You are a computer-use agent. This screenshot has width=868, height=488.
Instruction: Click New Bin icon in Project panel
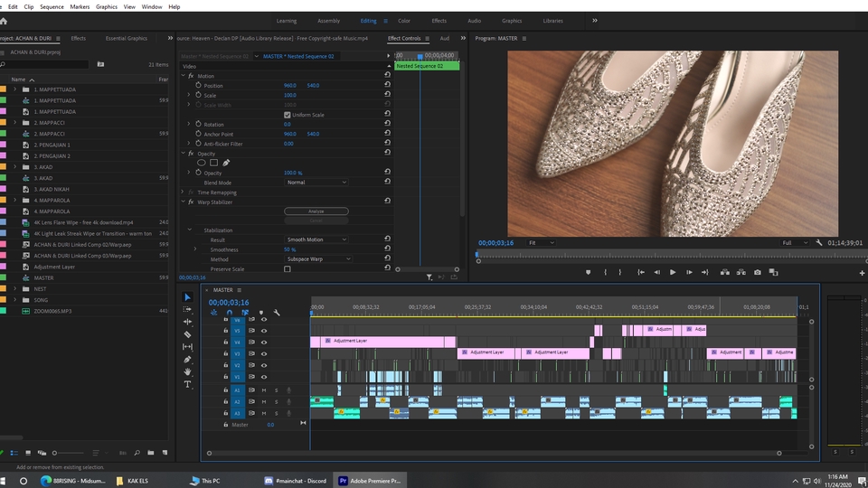tap(151, 453)
